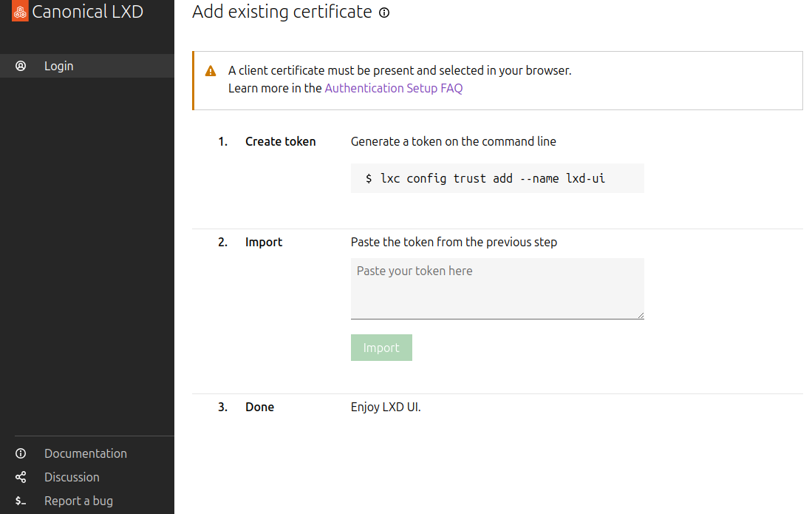This screenshot has width=812, height=514.
Task: Open the Documentation text link
Action: (85, 453)
